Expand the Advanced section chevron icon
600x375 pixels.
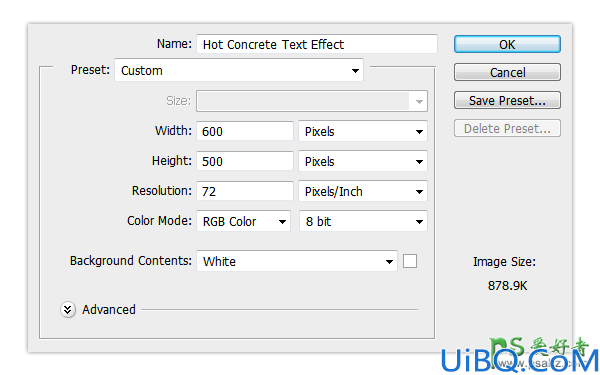pyautogui.click(x=68, y=310)
